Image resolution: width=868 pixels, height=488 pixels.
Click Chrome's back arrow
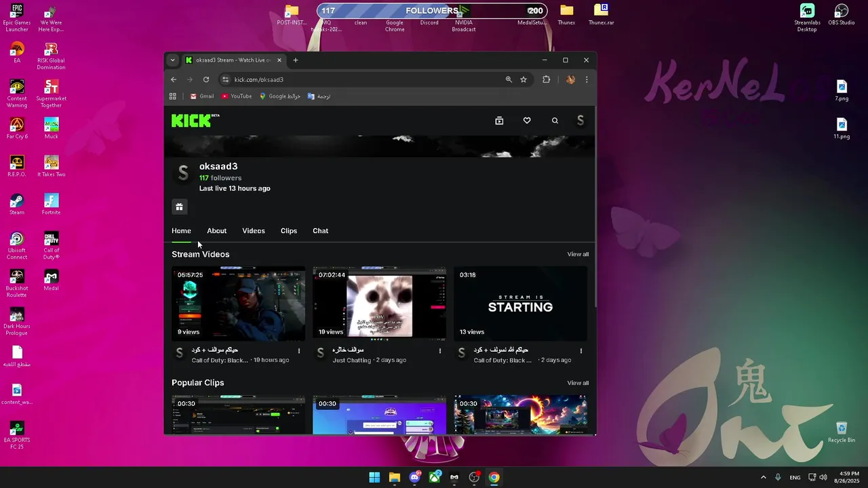click(174, 79)
